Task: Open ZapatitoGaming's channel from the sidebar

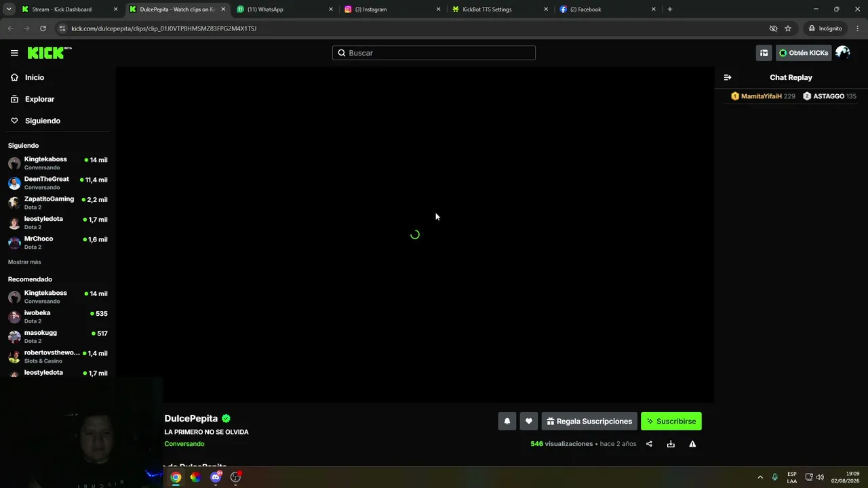Action: point(58,203)
